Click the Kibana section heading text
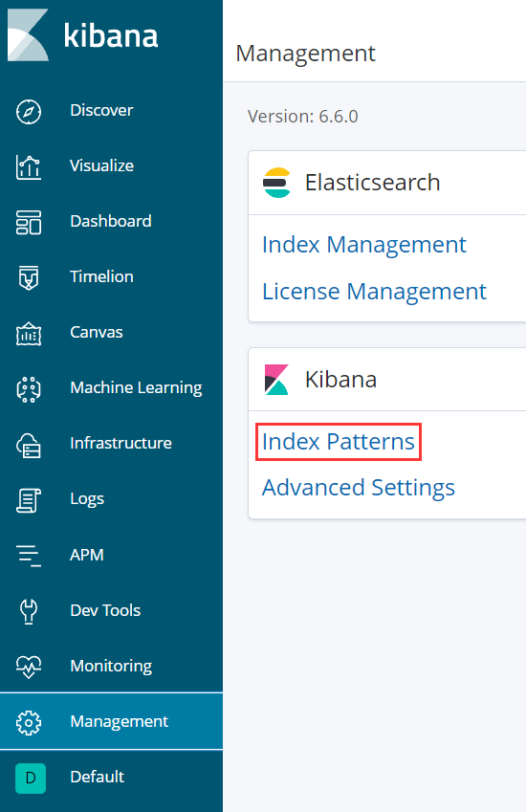This screenshot has width=526, height=812. 340,380
